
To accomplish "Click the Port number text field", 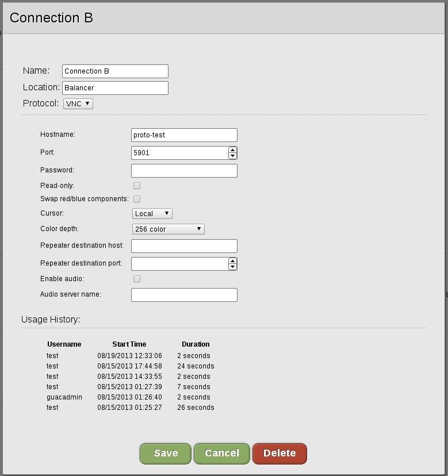I will pos(179,153).
